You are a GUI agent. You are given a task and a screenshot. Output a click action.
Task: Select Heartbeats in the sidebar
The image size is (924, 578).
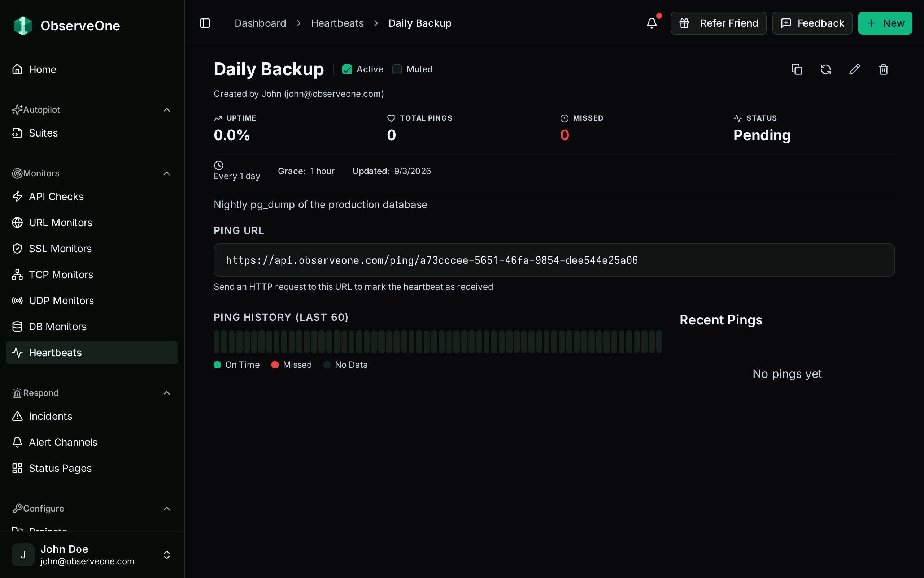(92, 353)
